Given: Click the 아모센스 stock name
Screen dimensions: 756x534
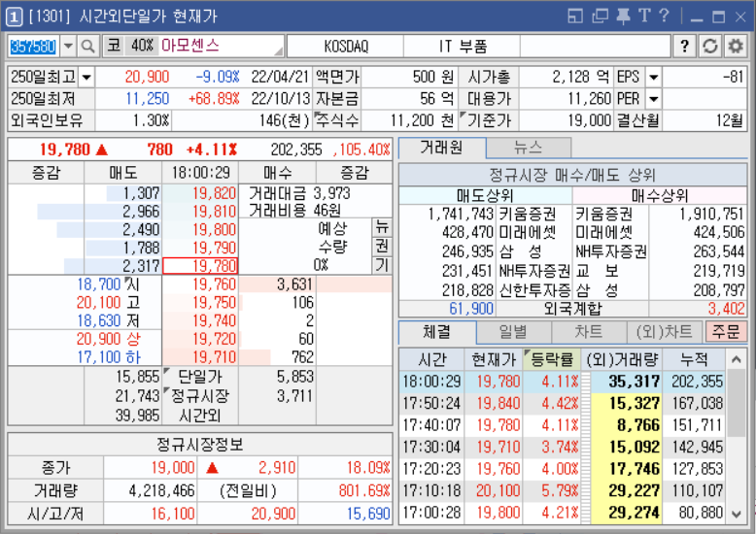Looking at the screenshot, I should (x=190, y=46).
